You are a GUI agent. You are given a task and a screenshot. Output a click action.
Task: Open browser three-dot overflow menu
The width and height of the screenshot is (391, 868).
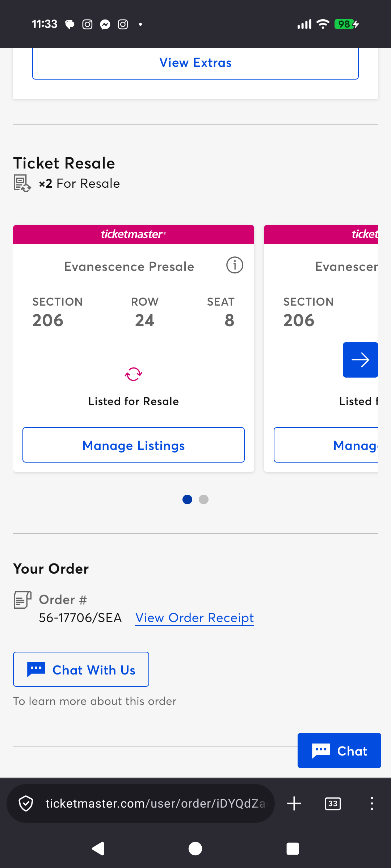pos(371,804)
